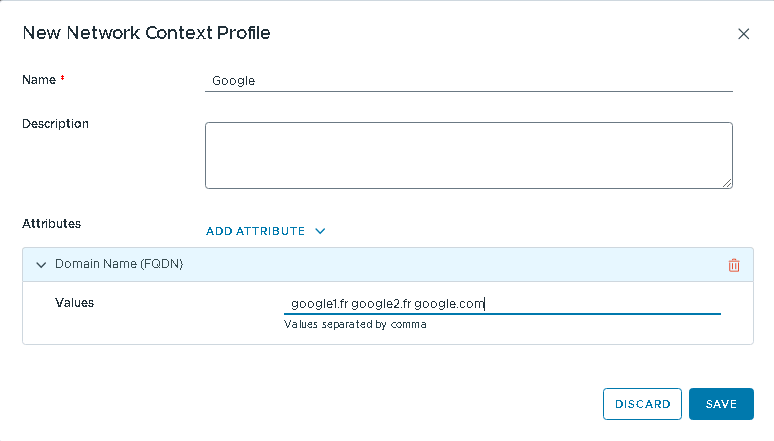Viewport: 774px width, 441px height.
Task: Click the New Network Context Profile title
Action: coord(146,33)
